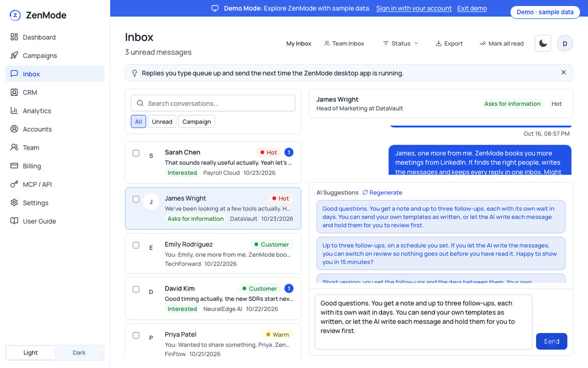
Task: Open Sarah Chen's preview "That sounds really useful"
Action: coord(229,162)
